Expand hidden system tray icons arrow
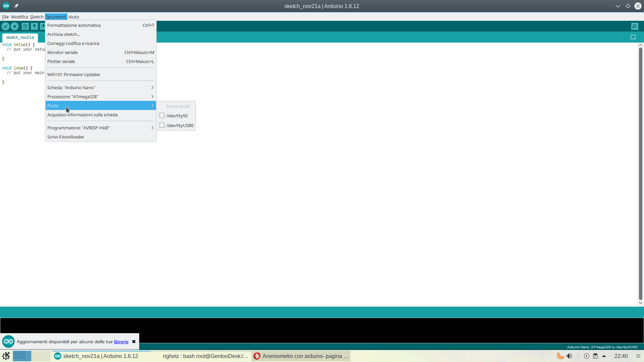 (x=604, y=356)
